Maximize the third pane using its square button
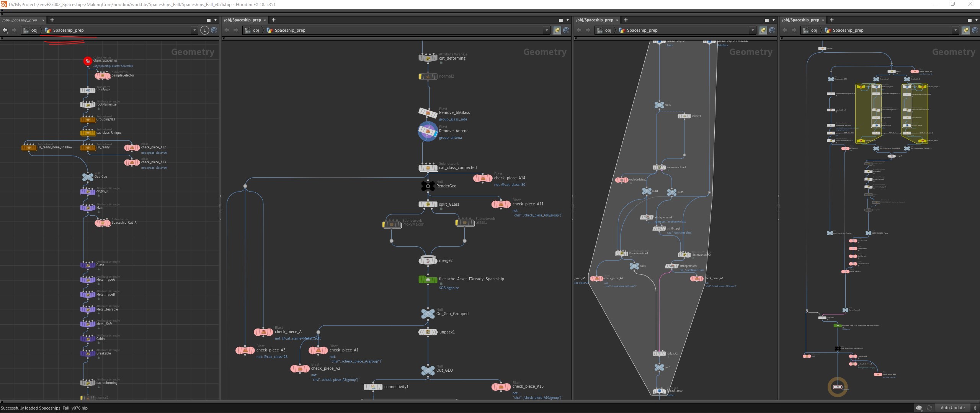Screen dimensions: 980x413 [x=767, y=20]
